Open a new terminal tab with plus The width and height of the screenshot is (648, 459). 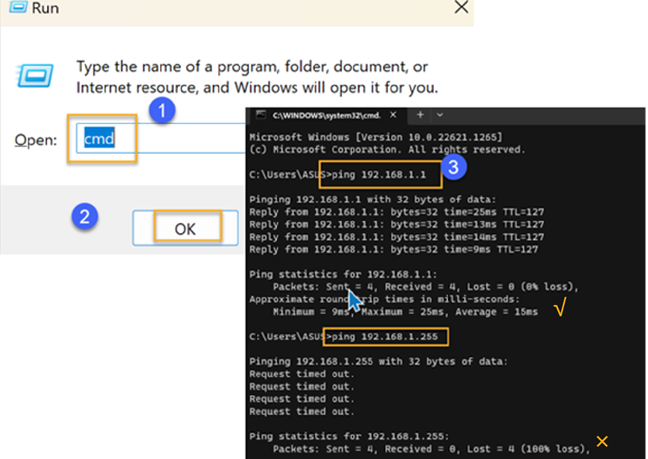click(420, 115)
